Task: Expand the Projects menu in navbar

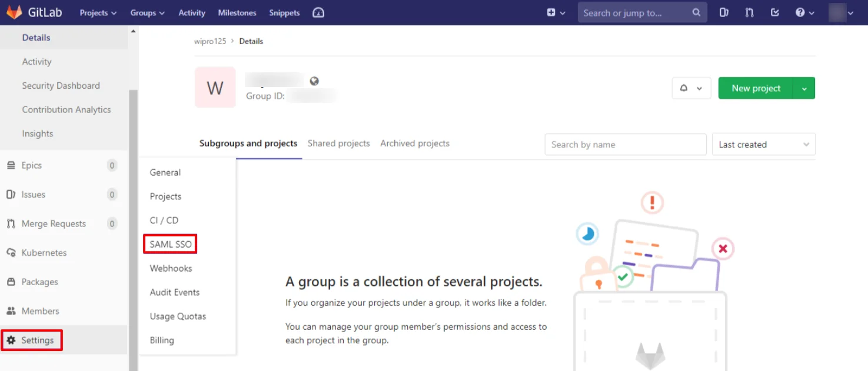Action: (98, 12)
